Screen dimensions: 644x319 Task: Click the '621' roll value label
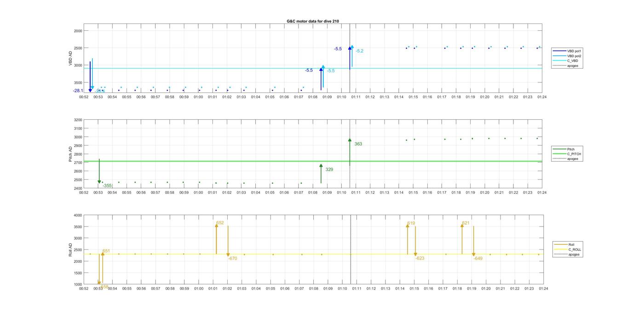(466, 223)
